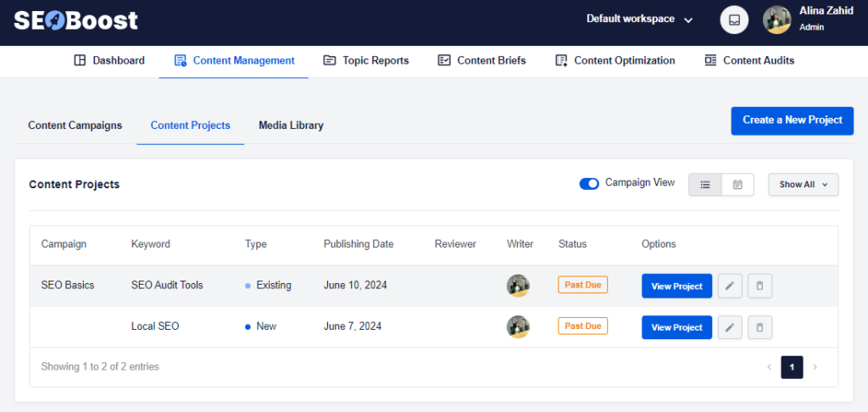Go to previous page arrow
This screenshot has width=868, height=412.
(x=769, y=367)
